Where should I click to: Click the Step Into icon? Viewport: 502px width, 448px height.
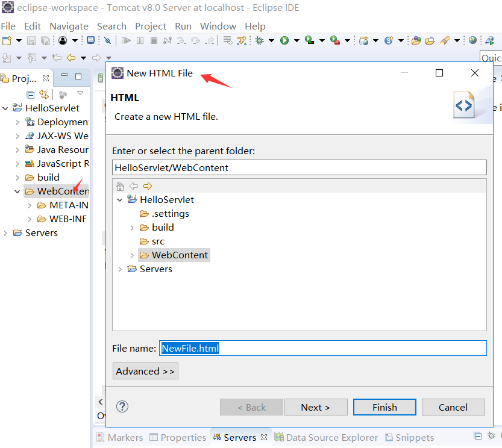tap(181, 40)
